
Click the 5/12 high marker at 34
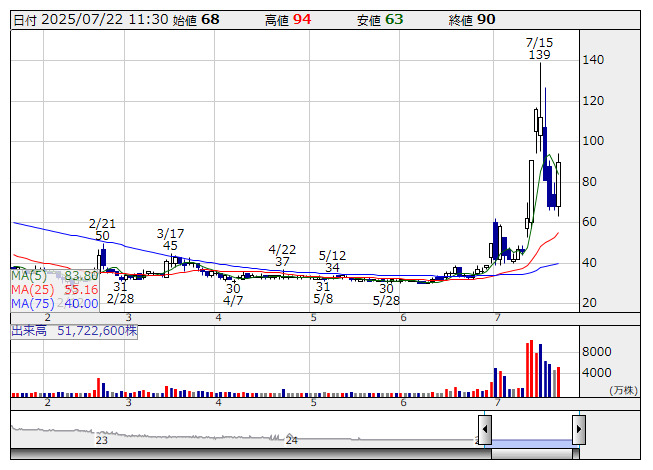332,261
